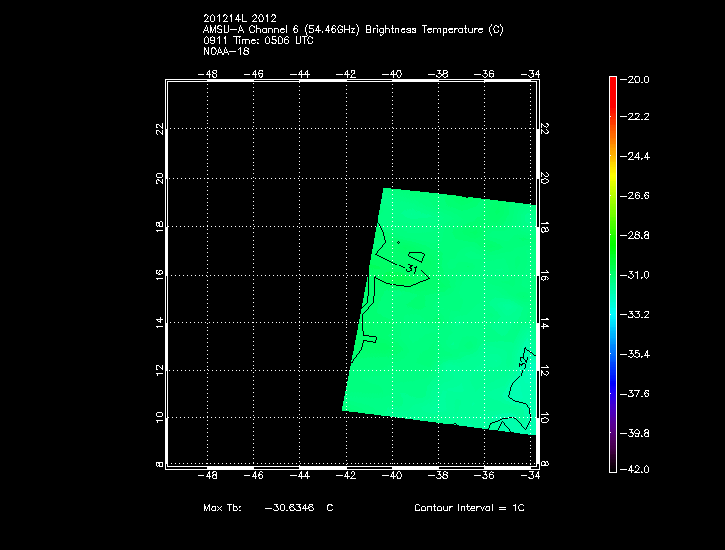Click the NOAA-18 satellite label

coord(225,52)
